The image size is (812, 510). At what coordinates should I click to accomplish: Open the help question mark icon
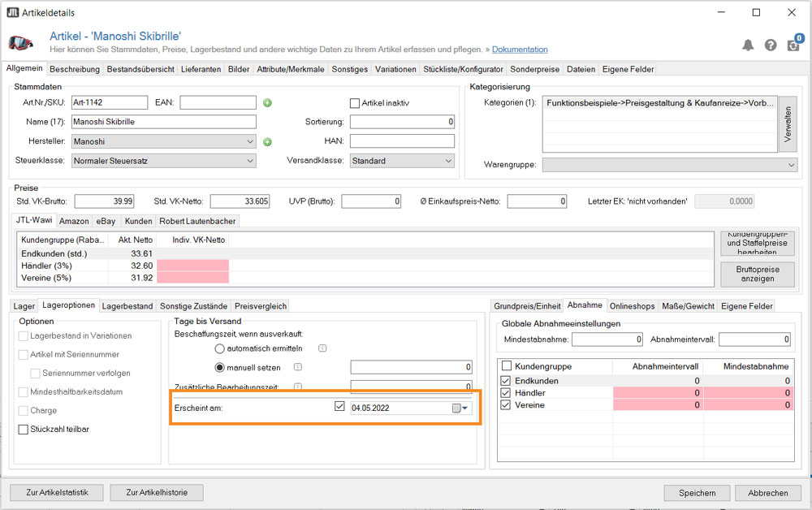771,45
